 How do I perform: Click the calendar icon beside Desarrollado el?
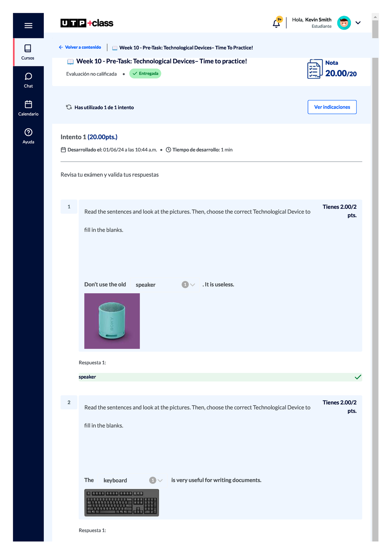click(63, 150)
